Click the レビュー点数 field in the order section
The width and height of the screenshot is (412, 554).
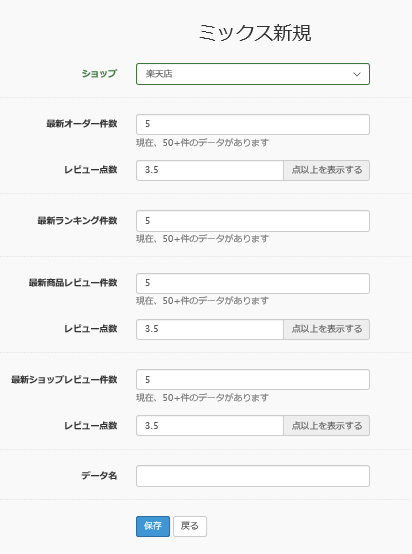tap(210, 170)
